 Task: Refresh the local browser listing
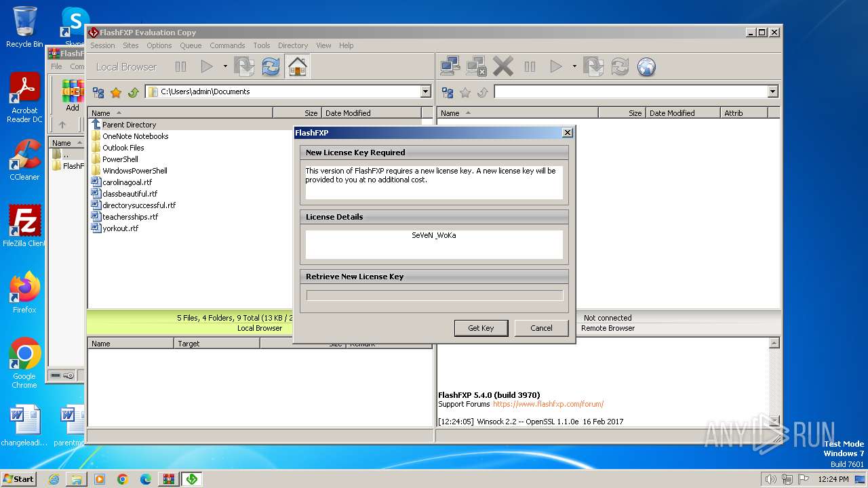point(271,66)
